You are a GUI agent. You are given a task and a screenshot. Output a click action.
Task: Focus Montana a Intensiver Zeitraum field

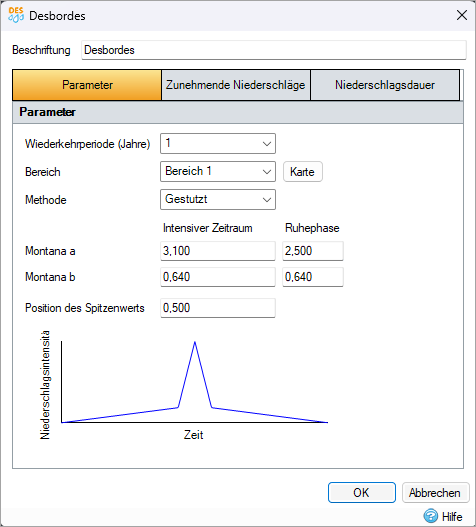click(218, 251)
